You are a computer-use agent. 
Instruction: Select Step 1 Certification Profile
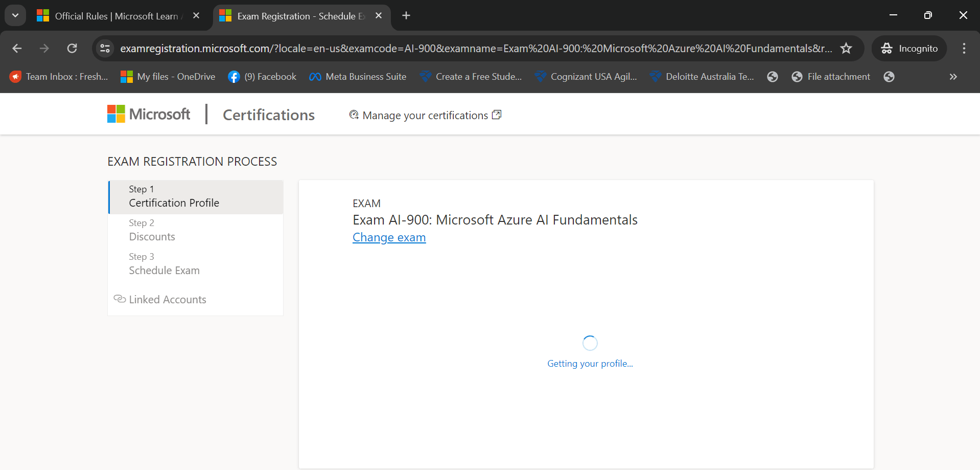pos(196,197)
